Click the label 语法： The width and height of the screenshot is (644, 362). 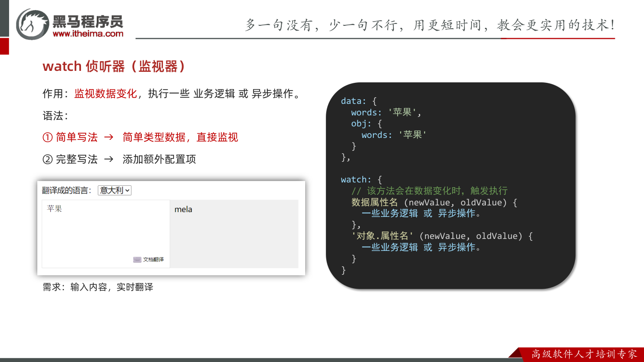point(56,116)
